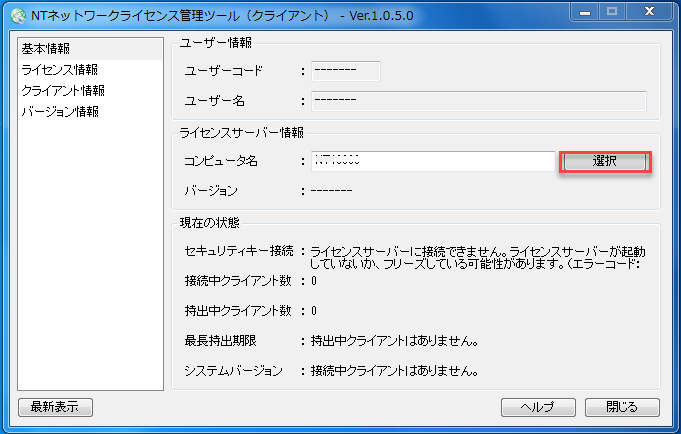Focus the コンピュータ名 text box
The width and height of the screenshot is (681, 434).
click(432, 161)
